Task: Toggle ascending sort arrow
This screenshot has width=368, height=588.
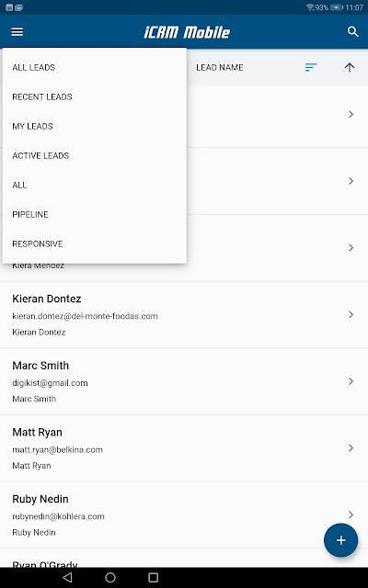Action: click(x=350, y=67)
